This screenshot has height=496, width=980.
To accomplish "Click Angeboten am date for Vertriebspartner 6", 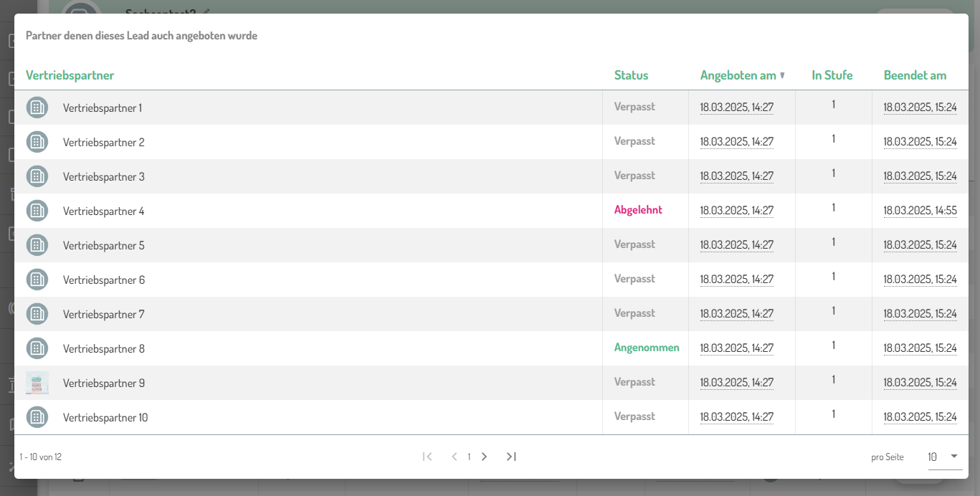I will click(x=736, y=280).
